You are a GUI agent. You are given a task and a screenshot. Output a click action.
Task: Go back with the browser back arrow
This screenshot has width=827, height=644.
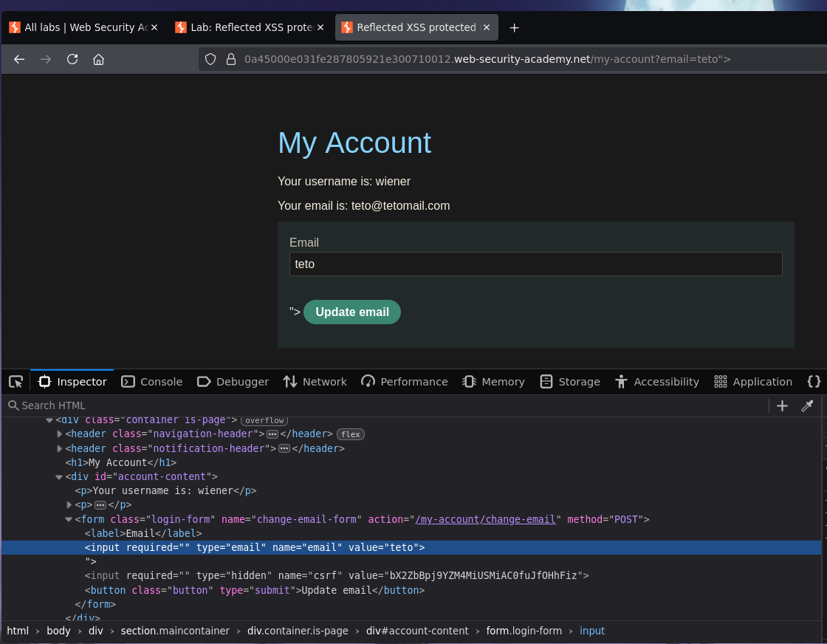[19, 59]
